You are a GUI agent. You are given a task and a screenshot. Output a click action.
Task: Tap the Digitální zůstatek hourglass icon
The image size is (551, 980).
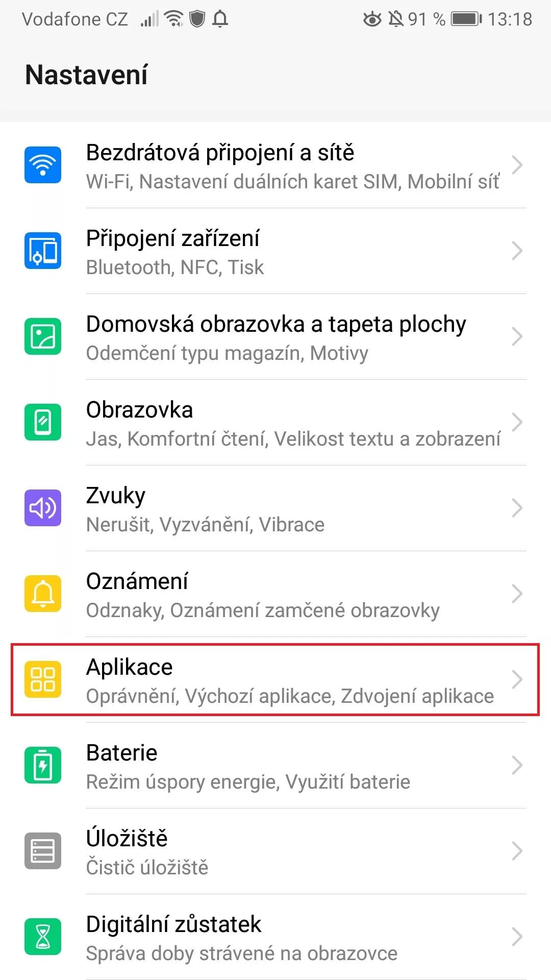click(x=43, y=937)
